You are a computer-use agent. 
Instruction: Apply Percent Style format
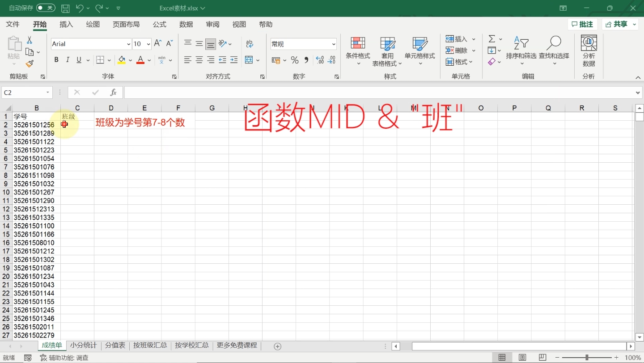tap(295, 60)
